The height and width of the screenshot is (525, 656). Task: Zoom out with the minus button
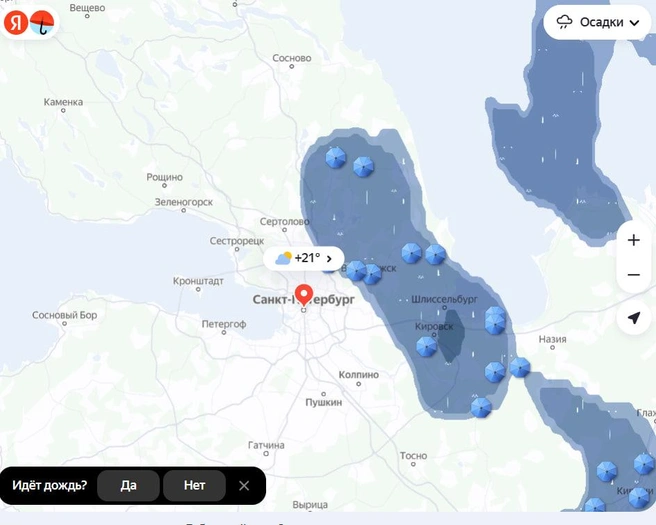point(634,275)
